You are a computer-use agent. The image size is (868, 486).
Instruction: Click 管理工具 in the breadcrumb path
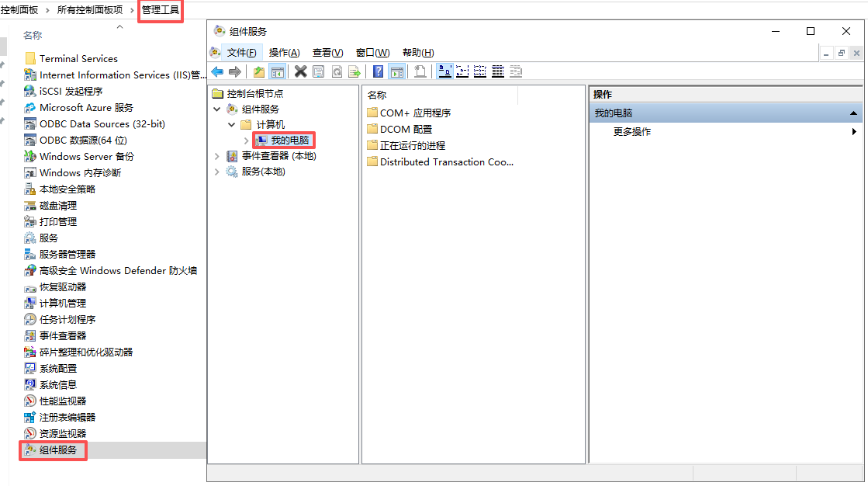161,9
